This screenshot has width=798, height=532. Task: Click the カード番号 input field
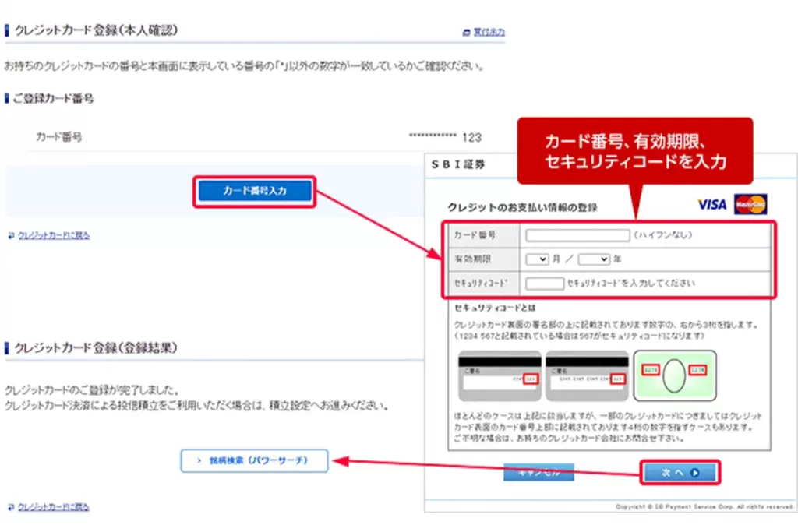point(577,236)
